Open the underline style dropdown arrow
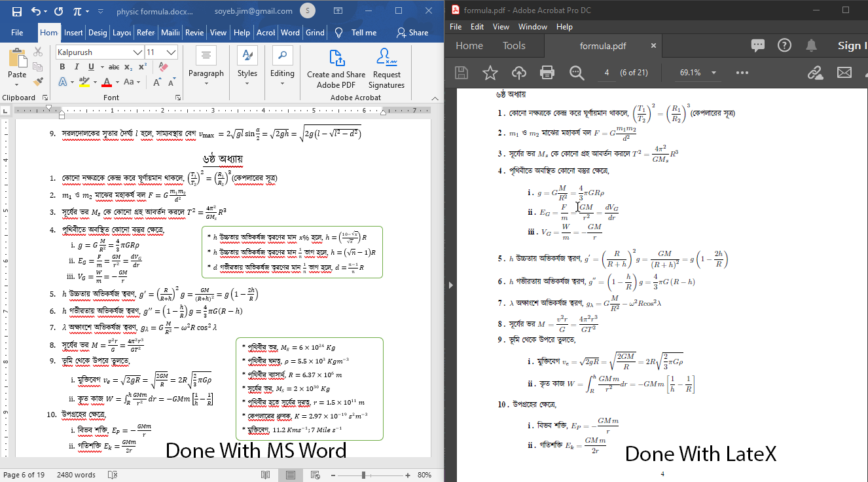This screenshot has width=868, height=482. click(101, 67)
